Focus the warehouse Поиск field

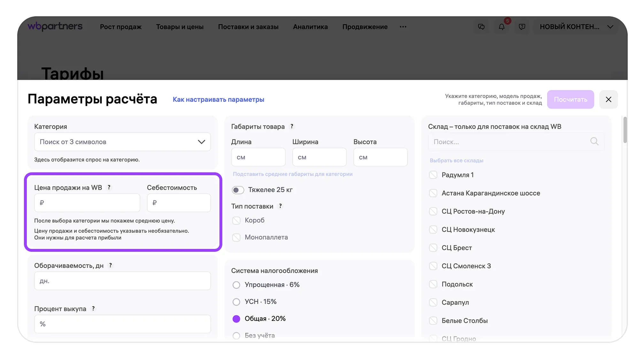coord(516,142)
